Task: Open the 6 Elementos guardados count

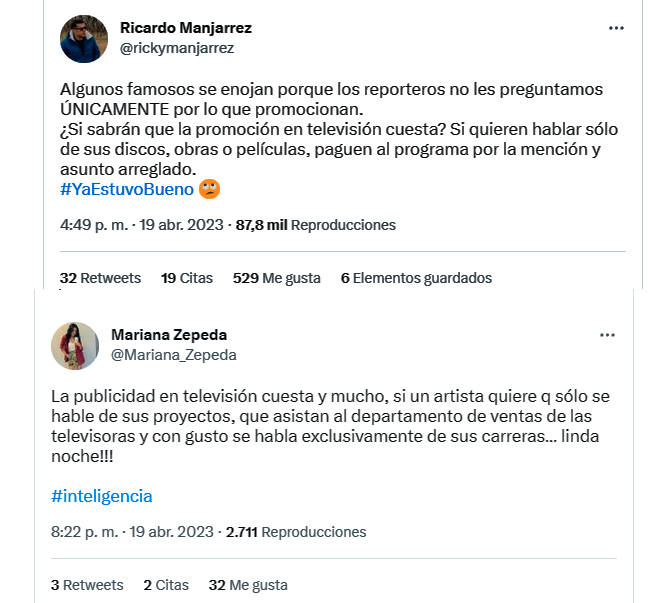Action: pos(416,278)
